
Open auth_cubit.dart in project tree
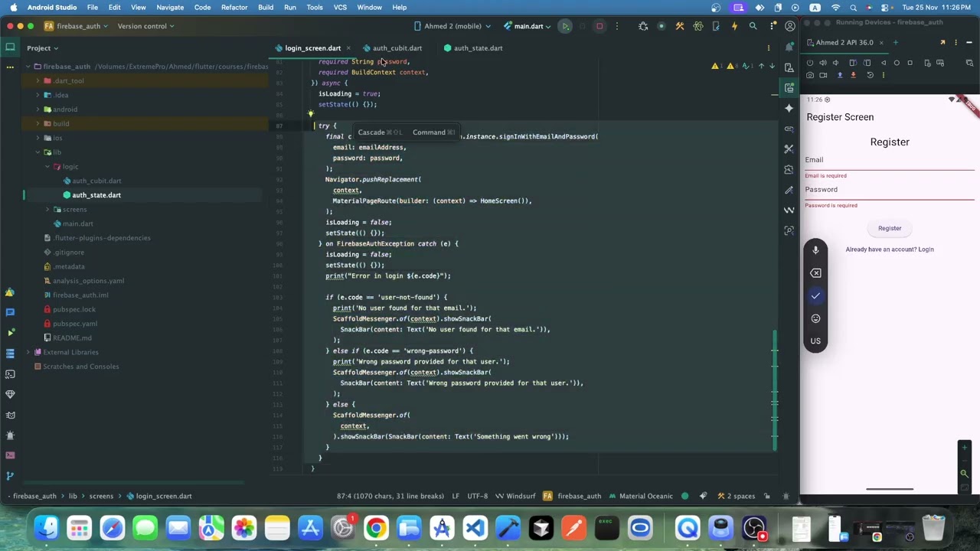(96, 181)
